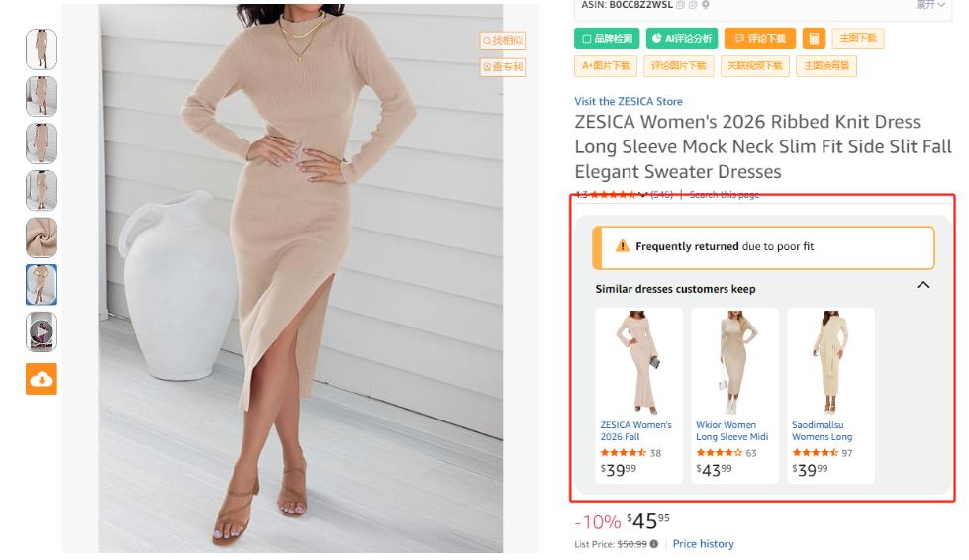This screenshot has width=969, height=560.
Task: Toggle the 品牌检测 brand check checkbox
Action: click(x=587, y=39)
